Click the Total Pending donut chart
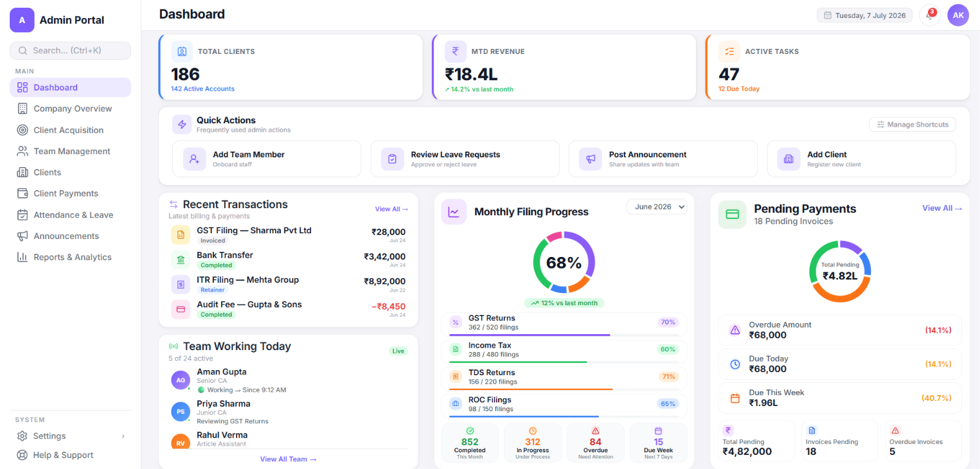The width and height of the screenshot is (980, 469). coord(840,270)
